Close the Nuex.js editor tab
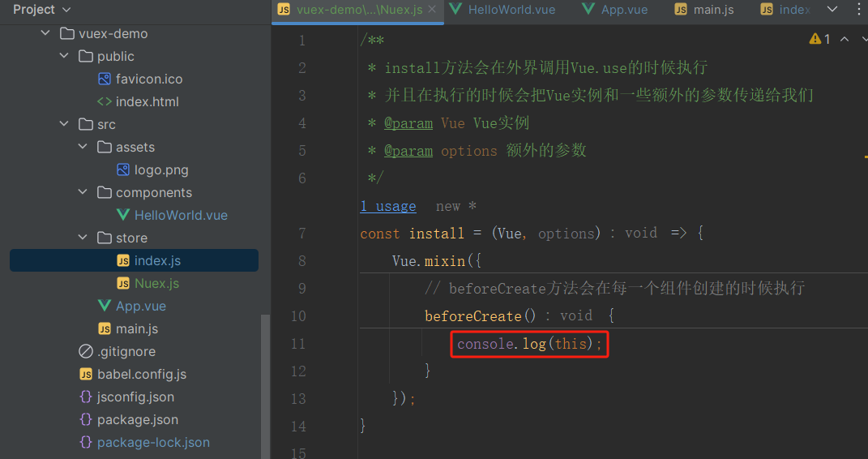Viewport: 868px width, 459px height. point(432,10)
